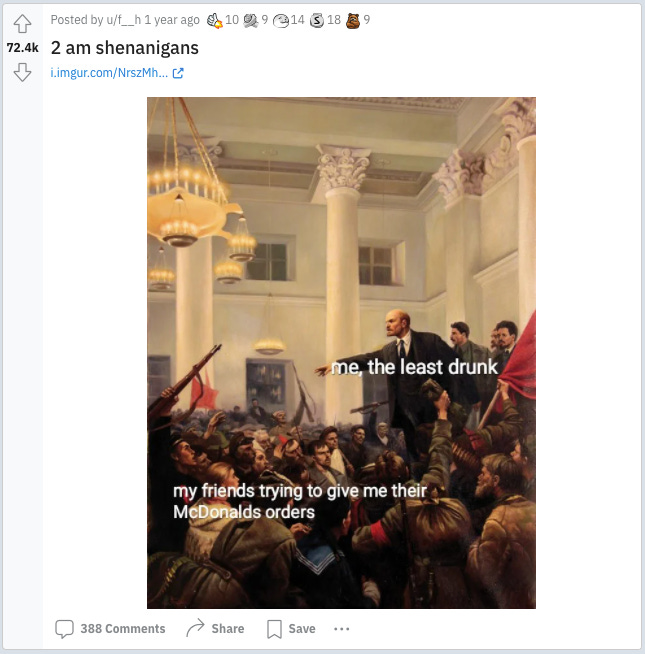Click the gray award icon with count 9
Image resolution: width=645 pixels, height=654 pixels.
251,20
